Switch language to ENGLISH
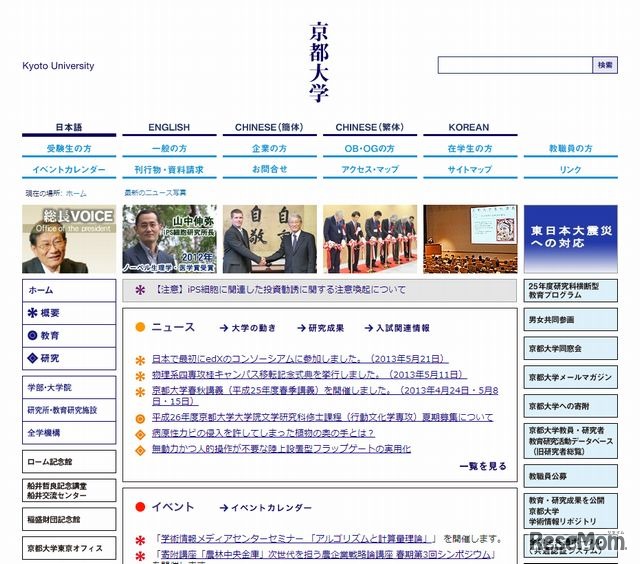This screenshot has width=640, height=564. click(x=169, y=127)
